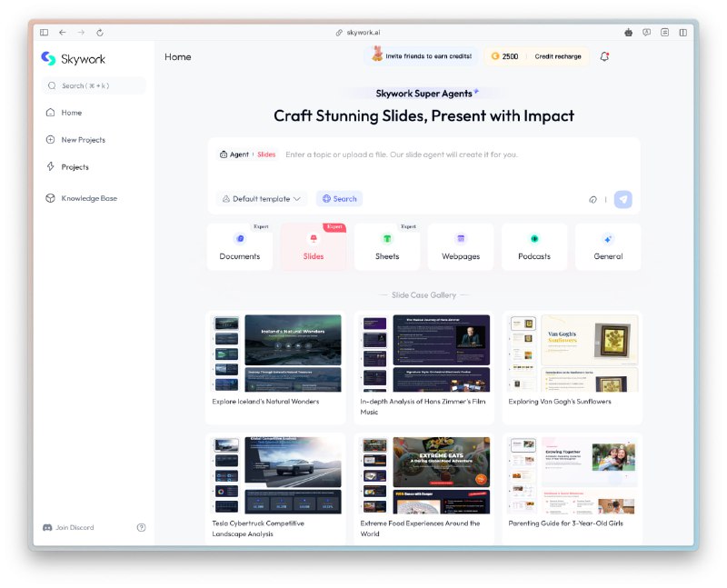The height and width of the screenshot is (588, 727).
Task: Click the sidebar Search field
Action: [x=94, y=85]
